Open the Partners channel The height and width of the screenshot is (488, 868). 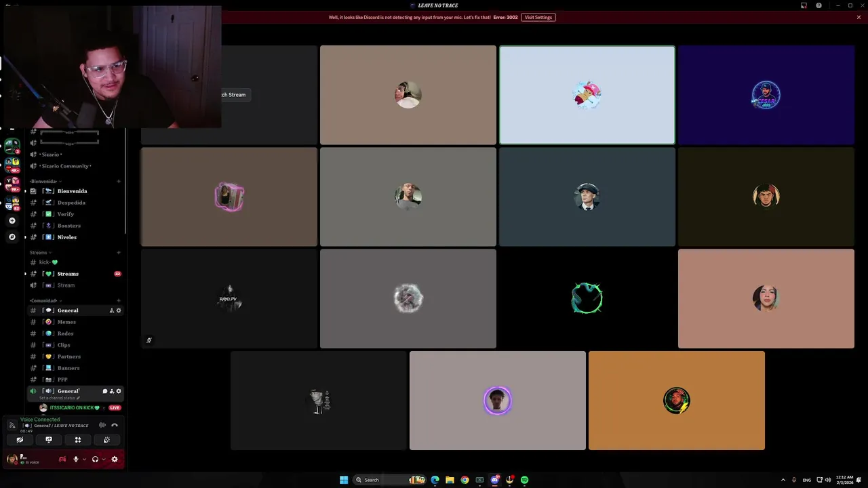pos(75,357)
